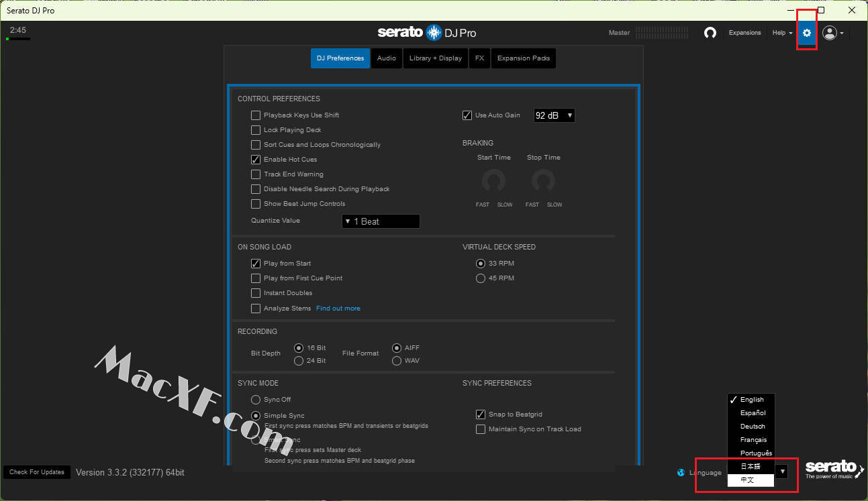Select Sync Off mode
The width and height of the screenshot is (868, 501).
tap(256, 400)
